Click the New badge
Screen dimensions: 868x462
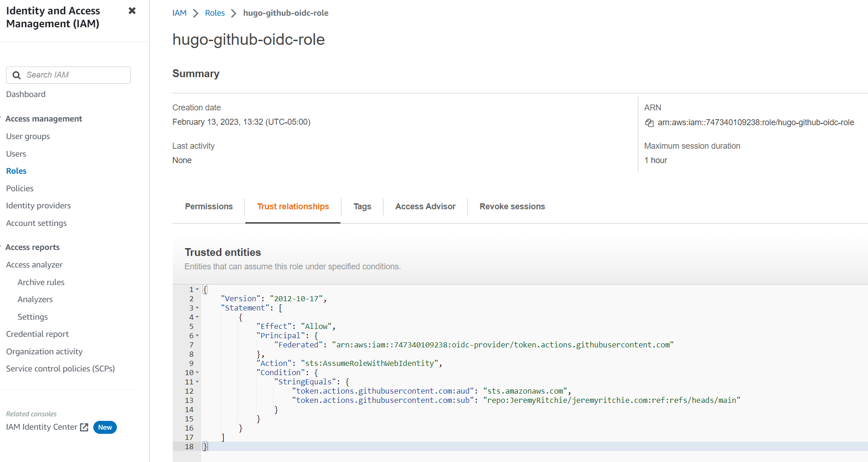tap(105, 427)
